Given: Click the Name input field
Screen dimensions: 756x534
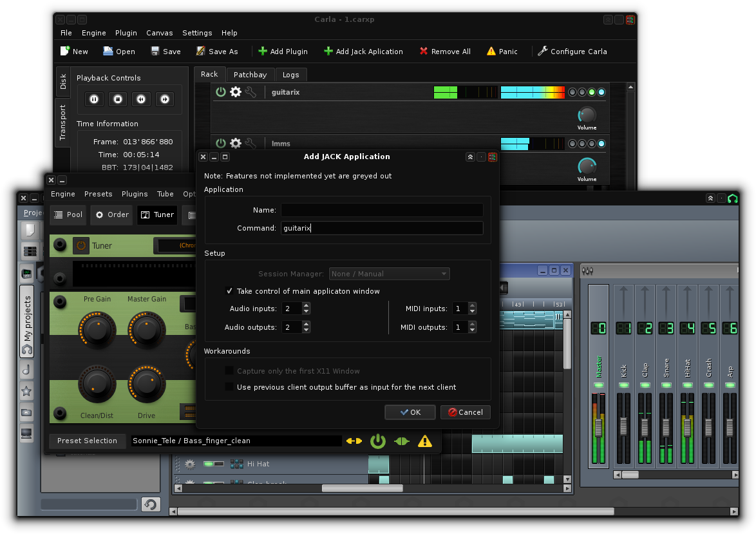Looking at the screenshot, I should (382, 210).
